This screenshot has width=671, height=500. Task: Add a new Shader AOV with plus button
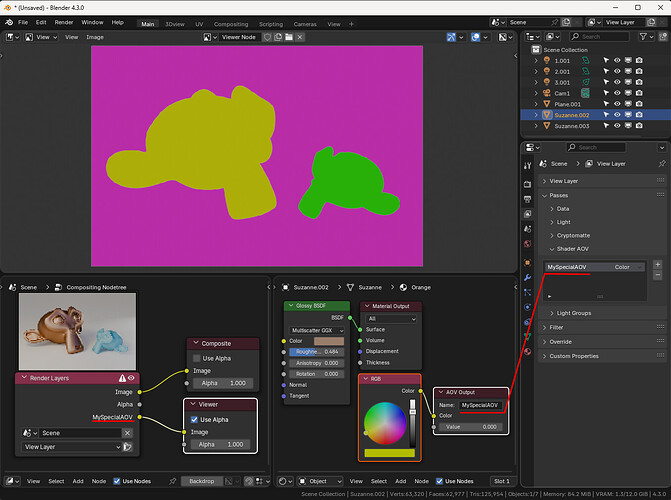[x=658, y=264]
